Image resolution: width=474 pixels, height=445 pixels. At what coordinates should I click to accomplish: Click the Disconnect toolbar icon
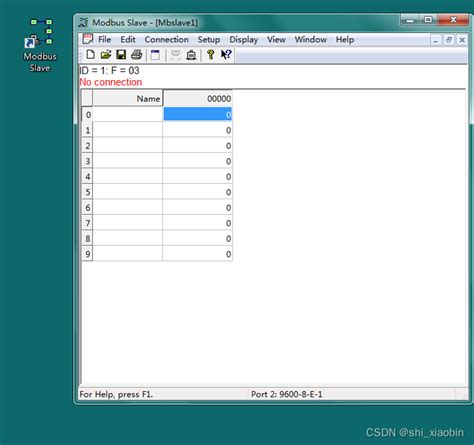[x=191, y=55]
